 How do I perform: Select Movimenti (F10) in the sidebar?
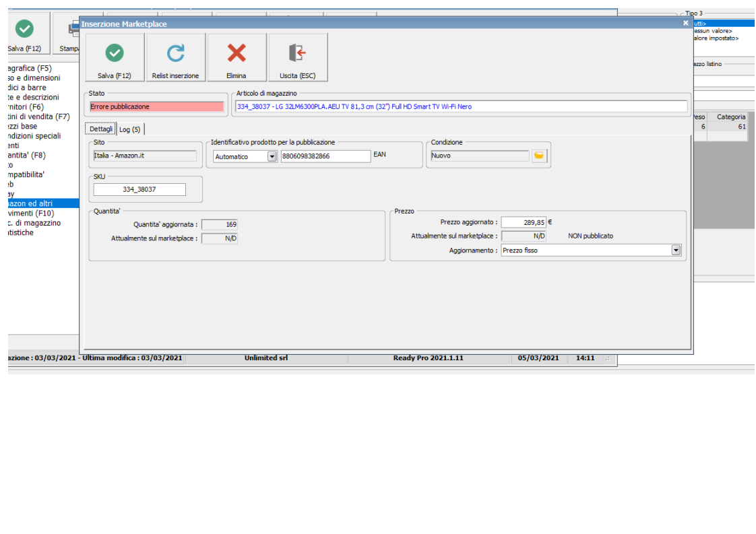31,213
